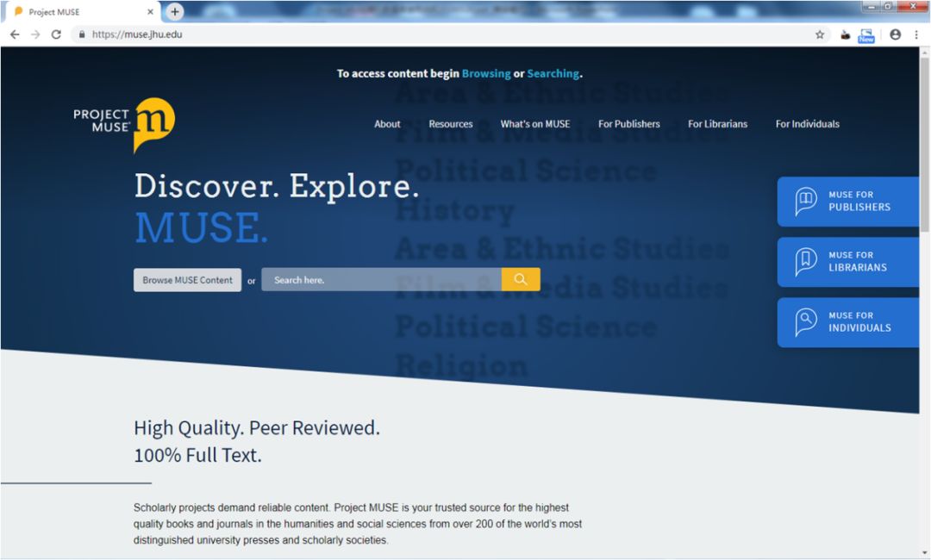This screenshot has height=560, width=931.
Task: Open the MUSE FOR PUBLISHERS card
Action: point(848,202)
